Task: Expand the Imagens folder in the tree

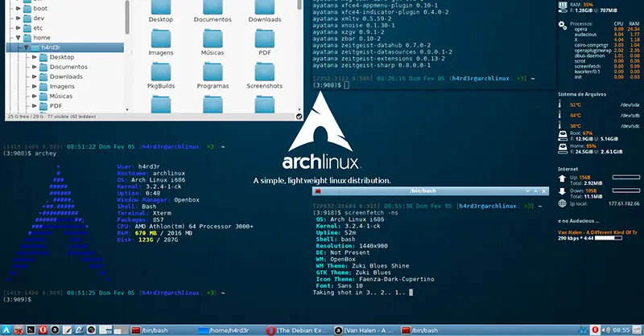Action: pos(35,87)
